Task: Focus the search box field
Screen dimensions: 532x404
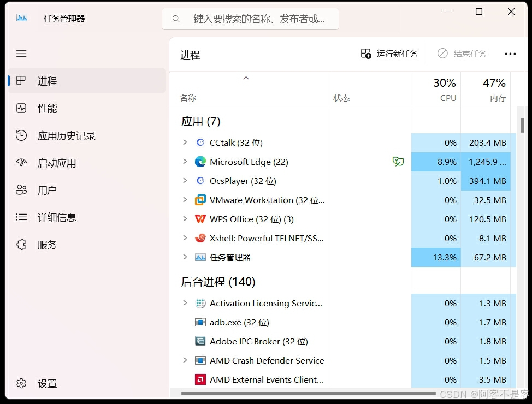Action: click(250, 19)
